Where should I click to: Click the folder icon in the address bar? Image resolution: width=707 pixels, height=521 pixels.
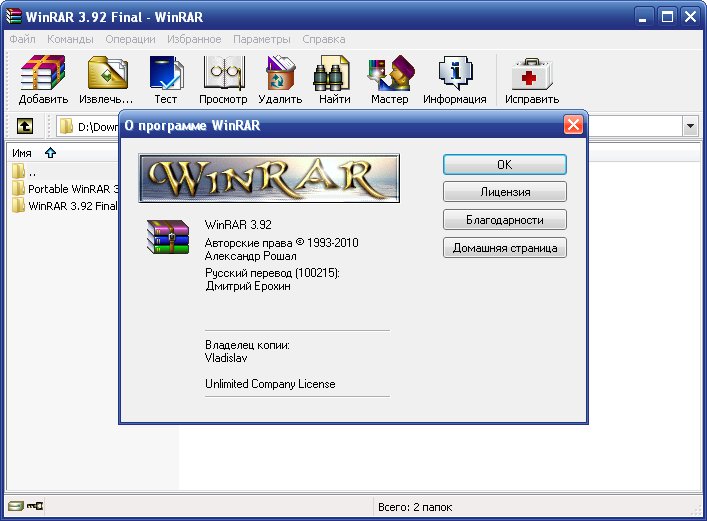click(x=66, y=126)
